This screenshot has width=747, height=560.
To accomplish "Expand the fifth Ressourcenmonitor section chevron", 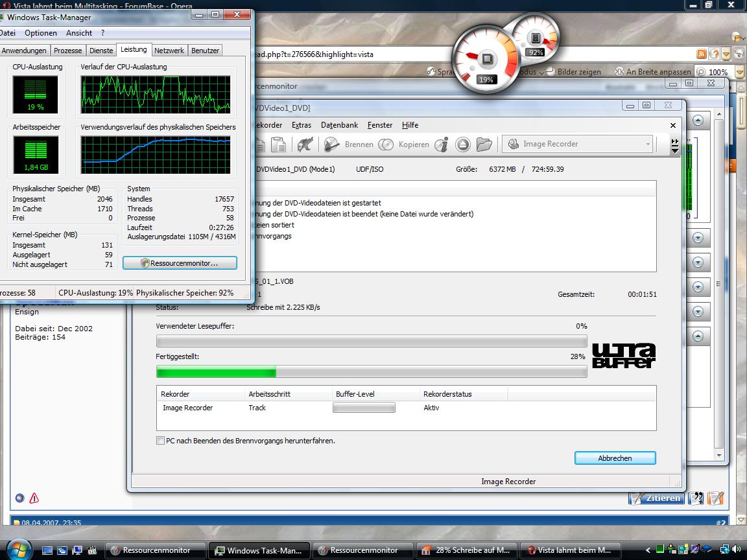I will [x=698, y=311].
